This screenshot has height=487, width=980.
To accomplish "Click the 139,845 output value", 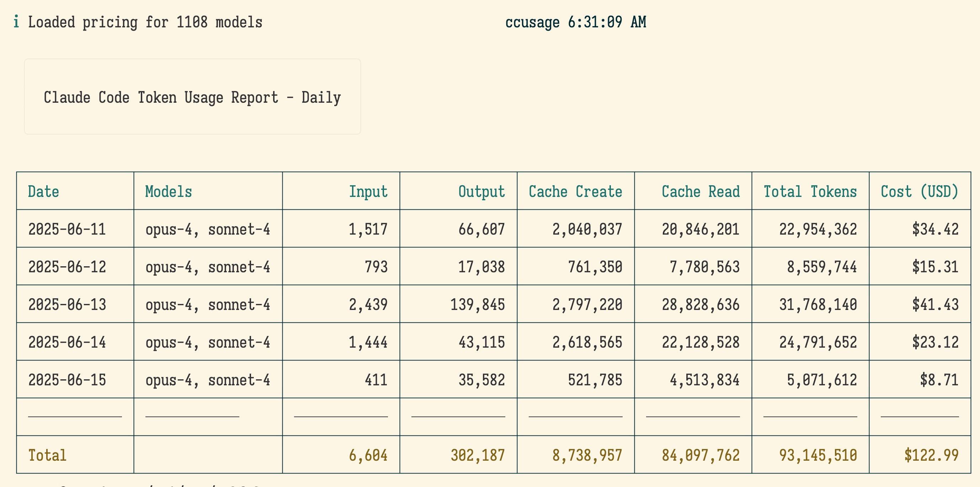I will click(477, 305).
